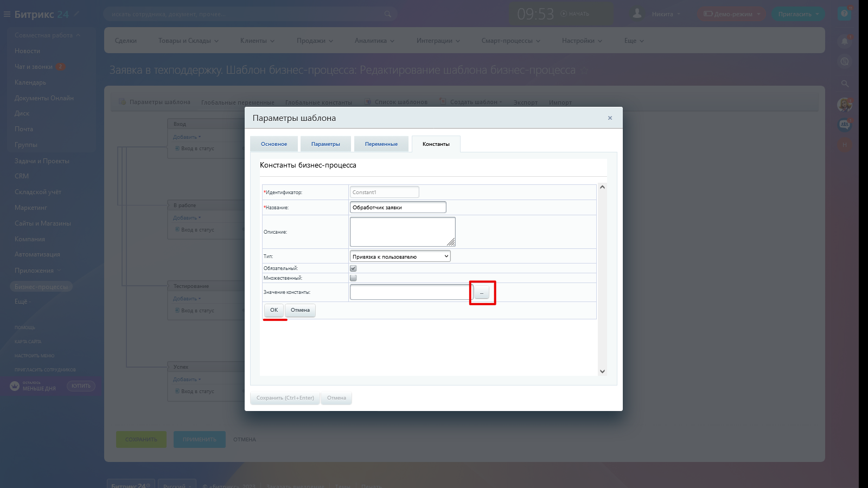
Task: Open Календарь in the sidebar
Action: 30,82
